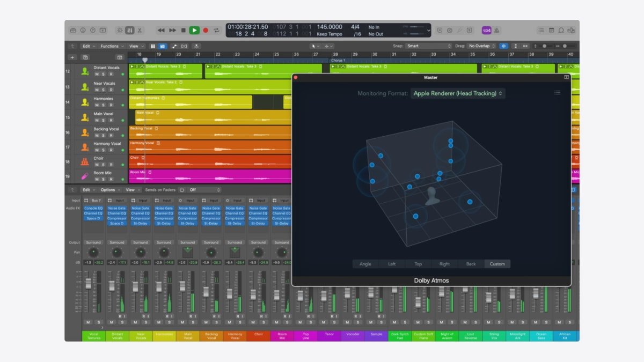Viewport: 644px width, 362px height.
Task: Select the Top view tab
Action: click(418, 264)
